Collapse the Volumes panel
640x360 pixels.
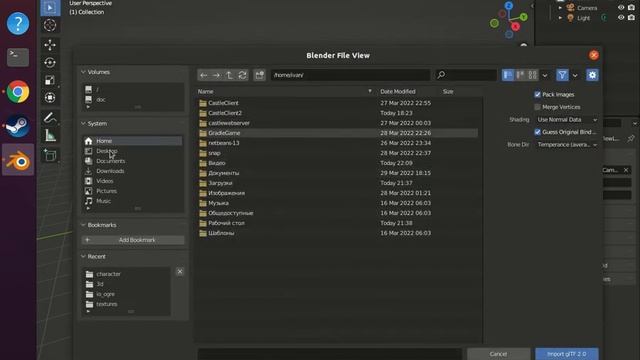(x=83, y=72)
